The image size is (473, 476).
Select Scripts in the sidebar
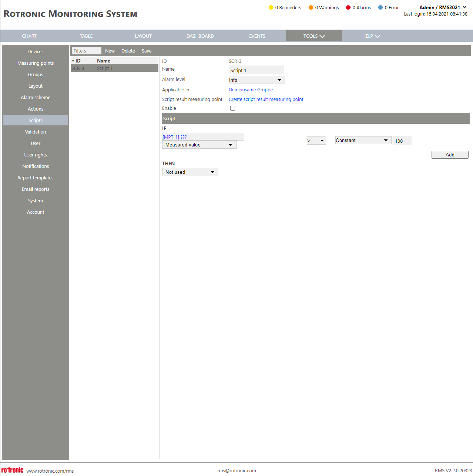[x=36, y=120]
